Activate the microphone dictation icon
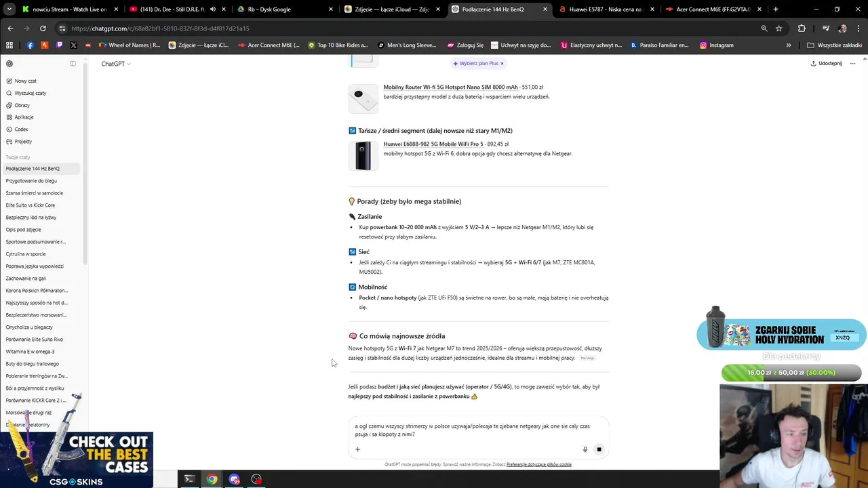 (x=585, y=449)
